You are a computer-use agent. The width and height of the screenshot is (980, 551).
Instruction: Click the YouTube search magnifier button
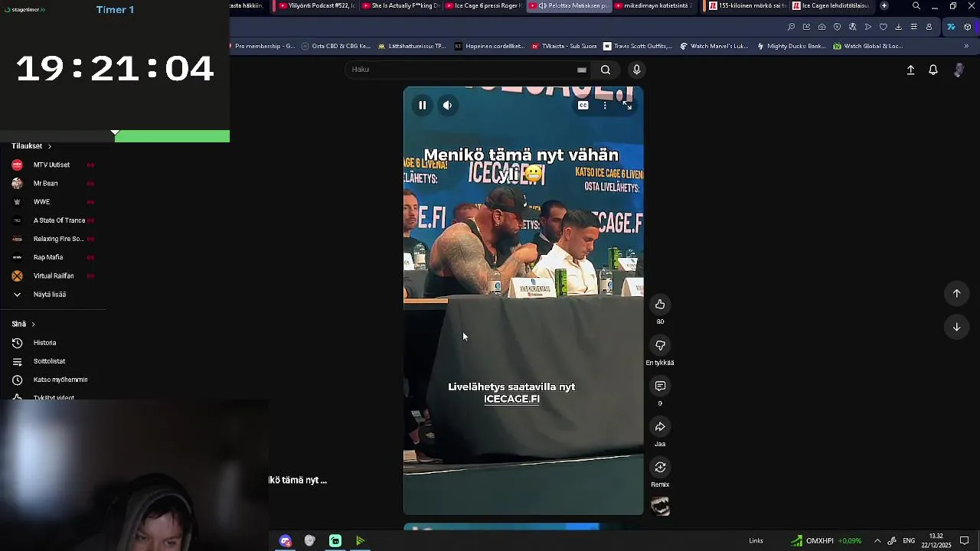pyautogui.click(x=606, y=70)
